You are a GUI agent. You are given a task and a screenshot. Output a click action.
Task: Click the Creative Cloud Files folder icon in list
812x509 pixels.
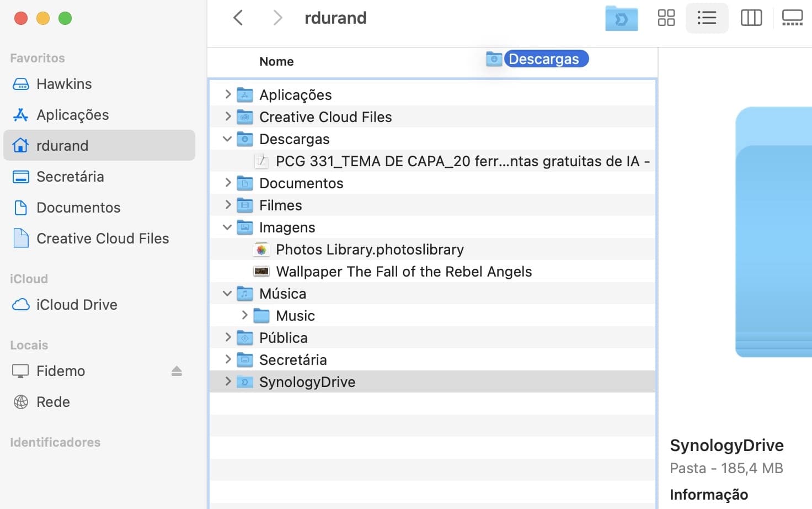[x=245, y=117]
